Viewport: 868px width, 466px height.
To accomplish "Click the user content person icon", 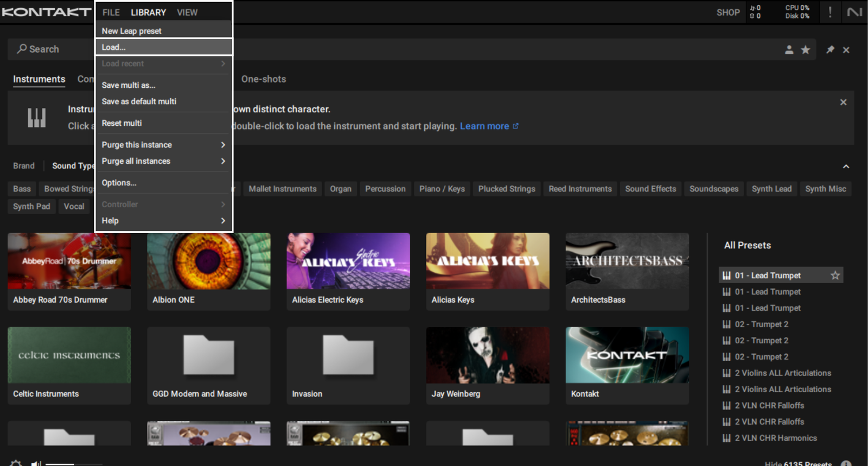I will pos(789,50).
